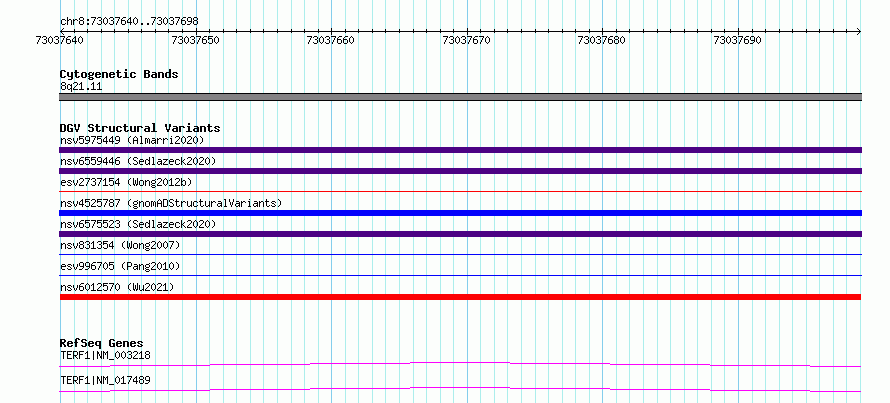
Task: Click the purple bar for nsv6559446
Action: tap(460, 171)
